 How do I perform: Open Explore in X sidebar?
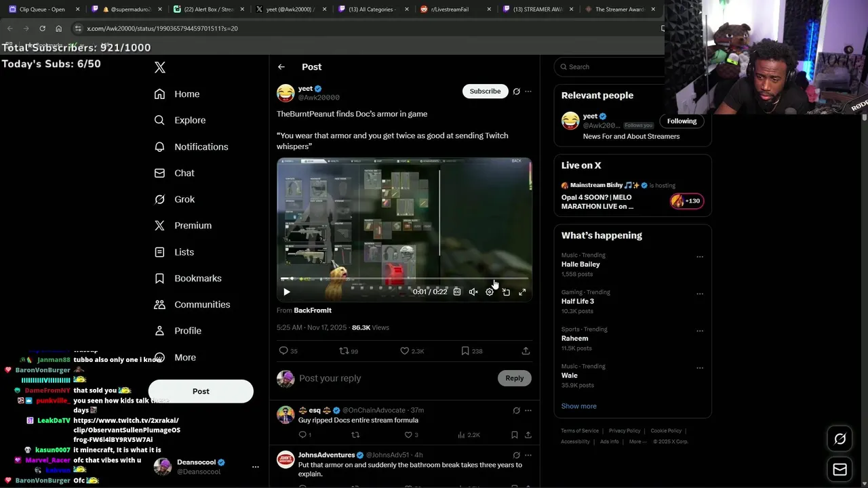pos(180,120)
